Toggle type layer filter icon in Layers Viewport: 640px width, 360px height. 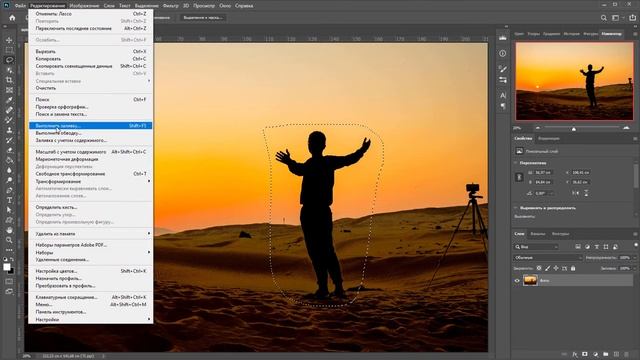(597, 247)
